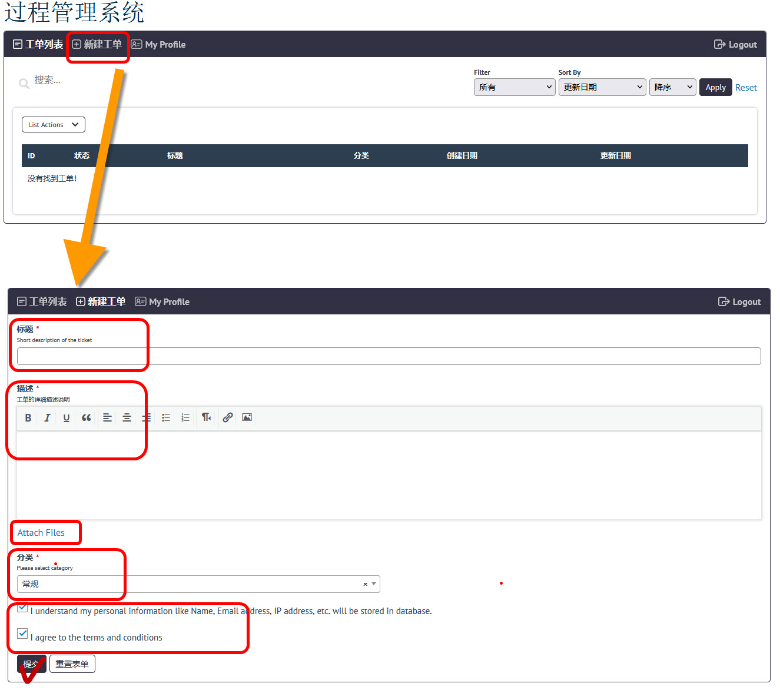The height and width of the screenshot is (700, 780).
Task: Insert a blockquote using quote icon
Action: [87, 418]
